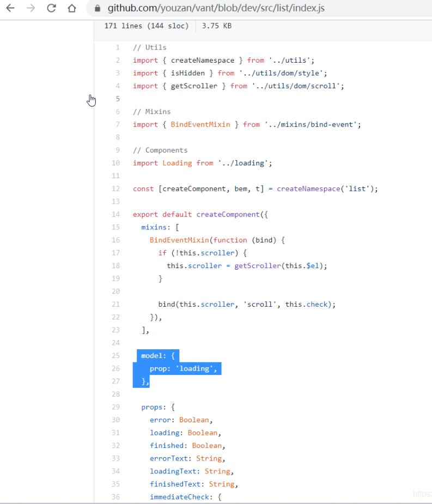Click the 'if (!this.scroller)' condition
This screenshot has width=432, height=504.
198,253
